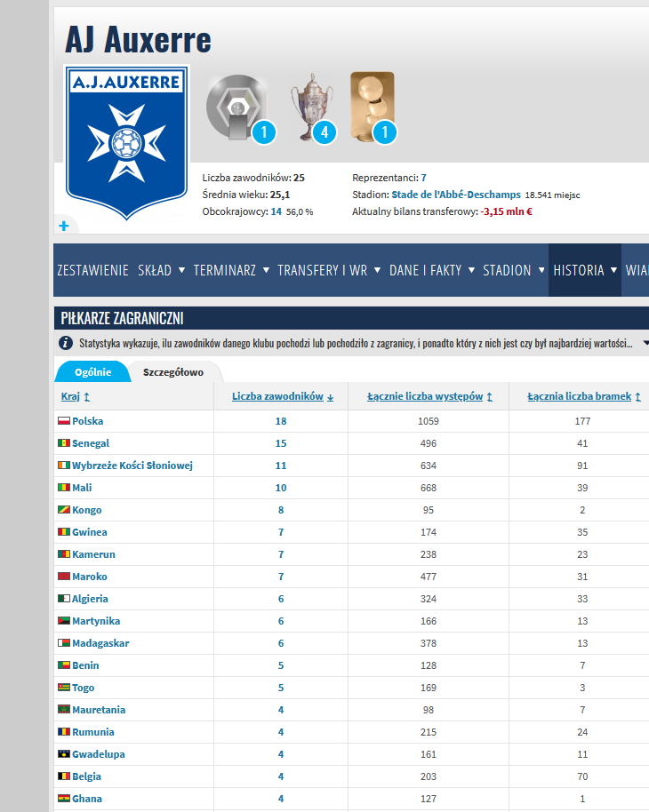Click the Martynika flag icon
Viewport: 649px width, 812px height.
(64, 621)
